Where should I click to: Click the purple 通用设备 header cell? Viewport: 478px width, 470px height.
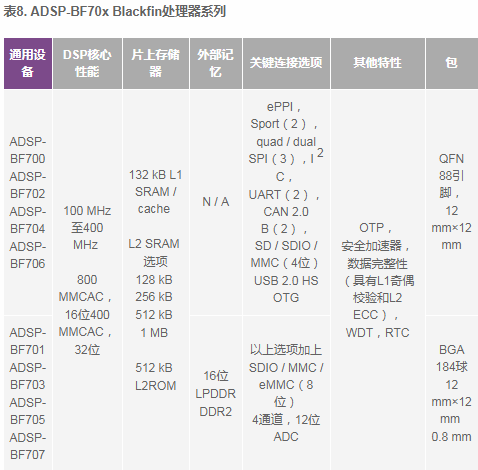point(28,63)
